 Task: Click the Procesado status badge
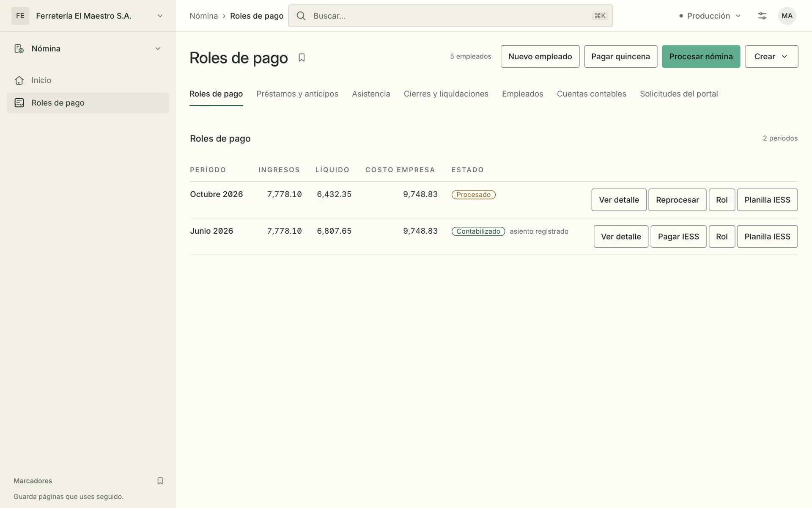tap(473, 195)
